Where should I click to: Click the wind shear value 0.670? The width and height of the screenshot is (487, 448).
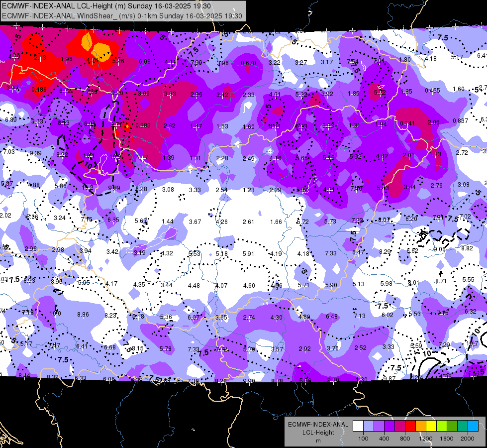(248, 63)
